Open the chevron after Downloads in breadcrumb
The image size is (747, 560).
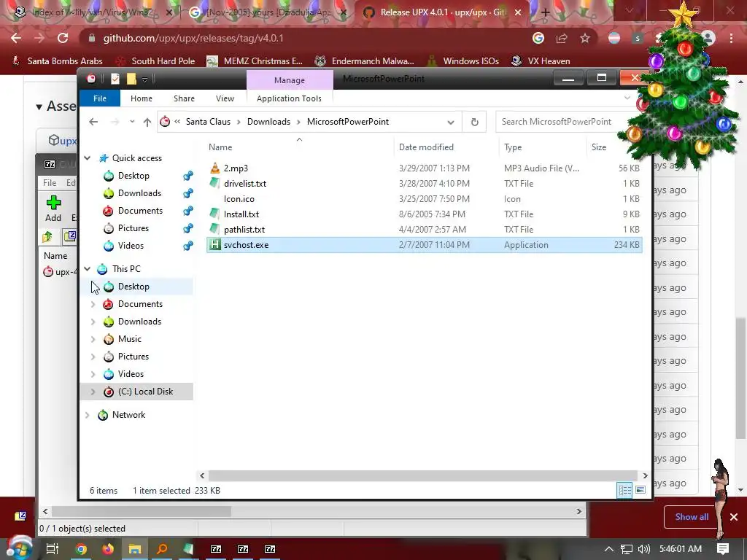click(x=298, y=122)
